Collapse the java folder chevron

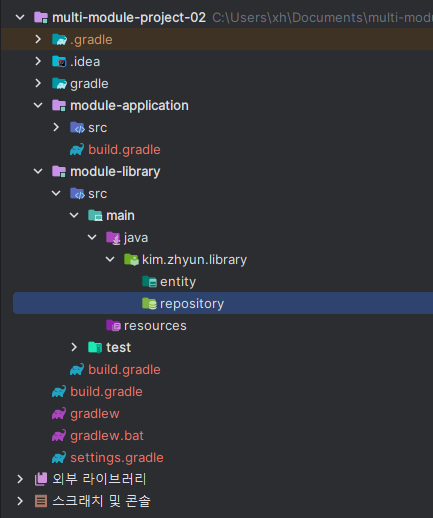point(92,237)
